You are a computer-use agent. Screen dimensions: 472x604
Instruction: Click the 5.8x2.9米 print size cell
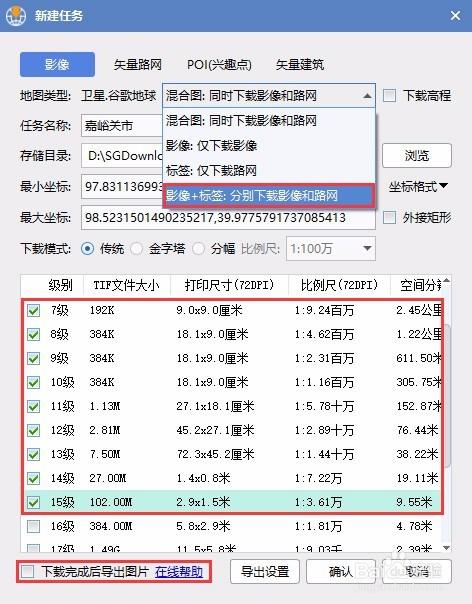(x=203, y=526)
